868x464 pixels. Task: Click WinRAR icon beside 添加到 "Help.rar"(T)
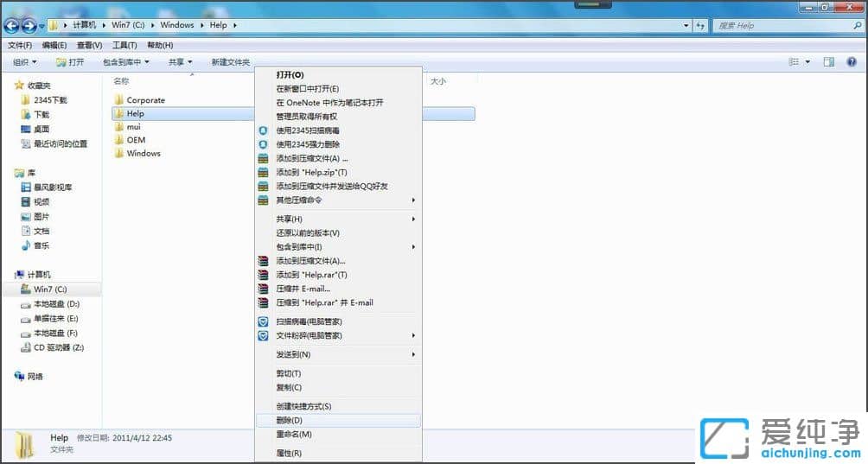[263, 274]
